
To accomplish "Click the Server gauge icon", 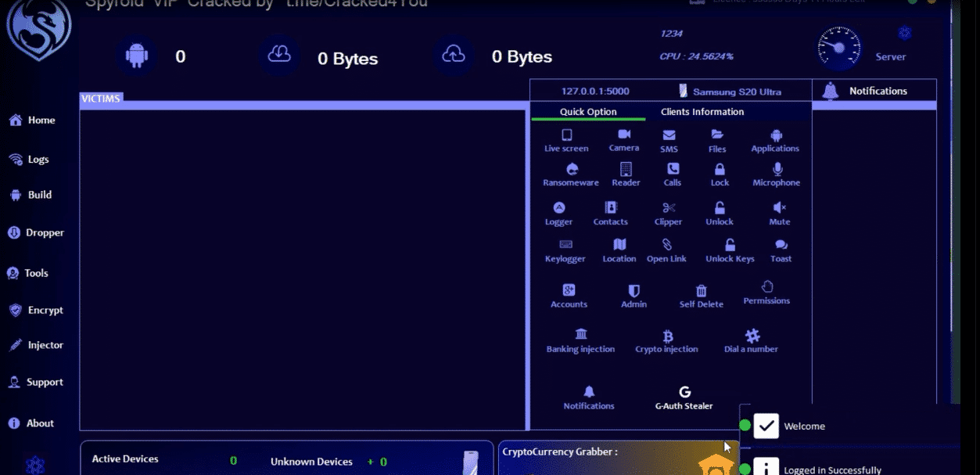I will (838, 49).
